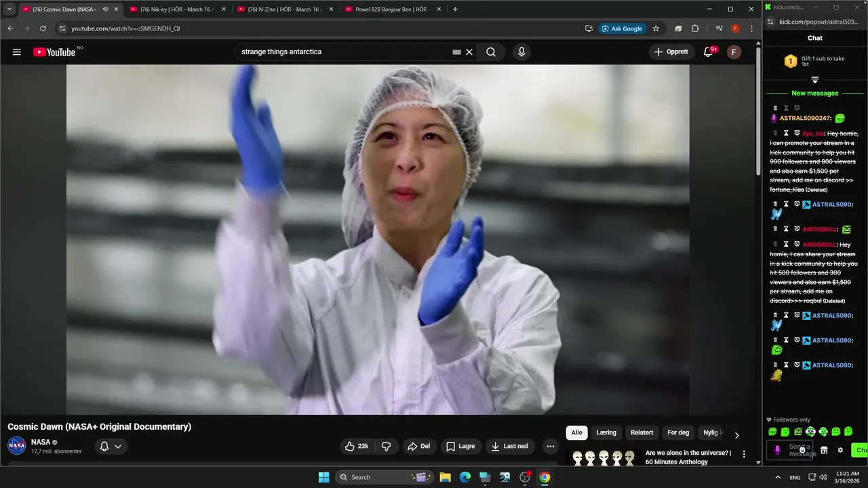Image resolution: width=868 pixels, height=488 pixels.
Task: Open options for the 60 Minutes recommended video
Action: point(744,455)
